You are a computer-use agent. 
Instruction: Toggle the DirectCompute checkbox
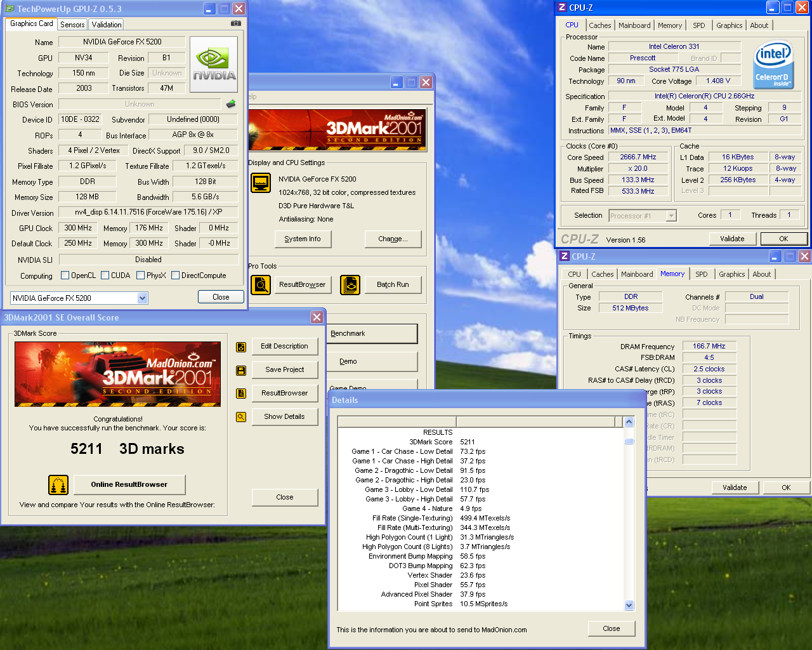(x=175, y=275)
